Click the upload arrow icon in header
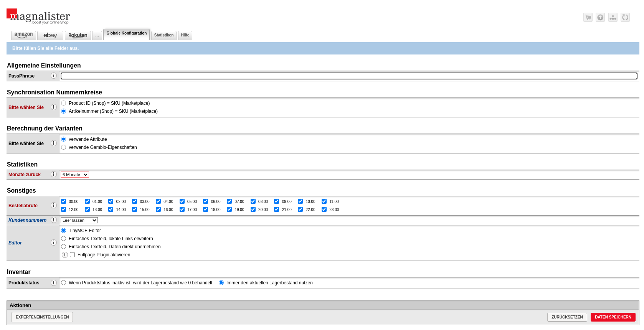The image size is (644, 330). 600,17
